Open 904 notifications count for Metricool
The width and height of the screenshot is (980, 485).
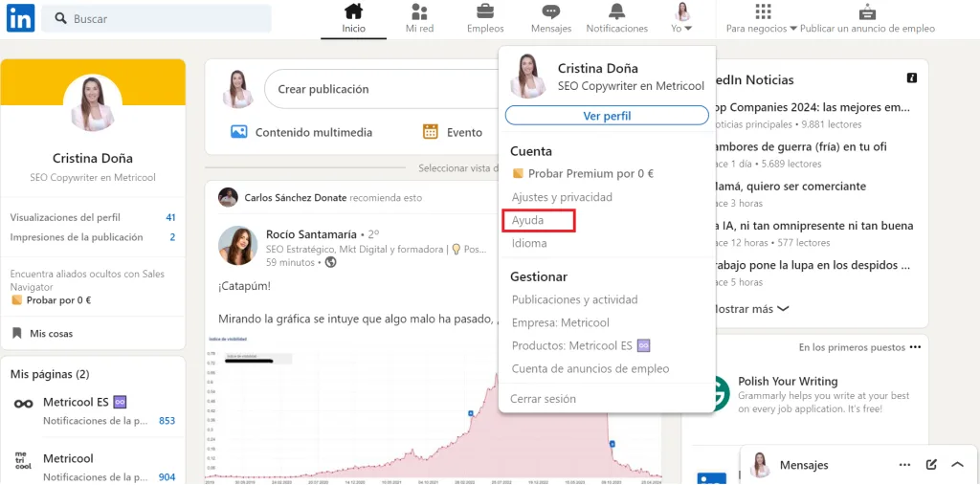tap(167, 477)
